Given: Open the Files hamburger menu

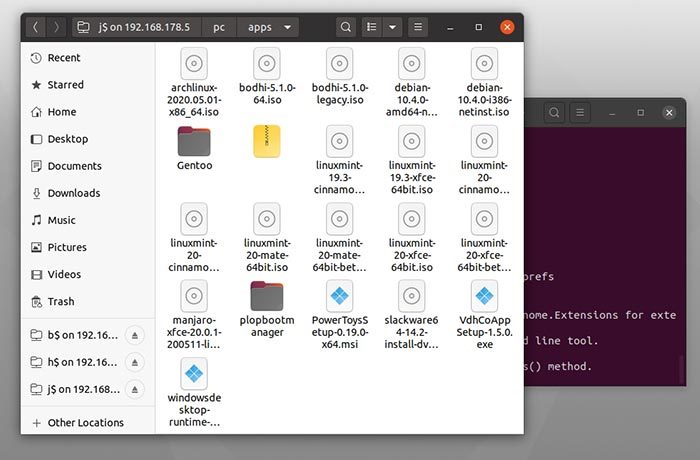Looking at the screenshot, I should point(418,27).
